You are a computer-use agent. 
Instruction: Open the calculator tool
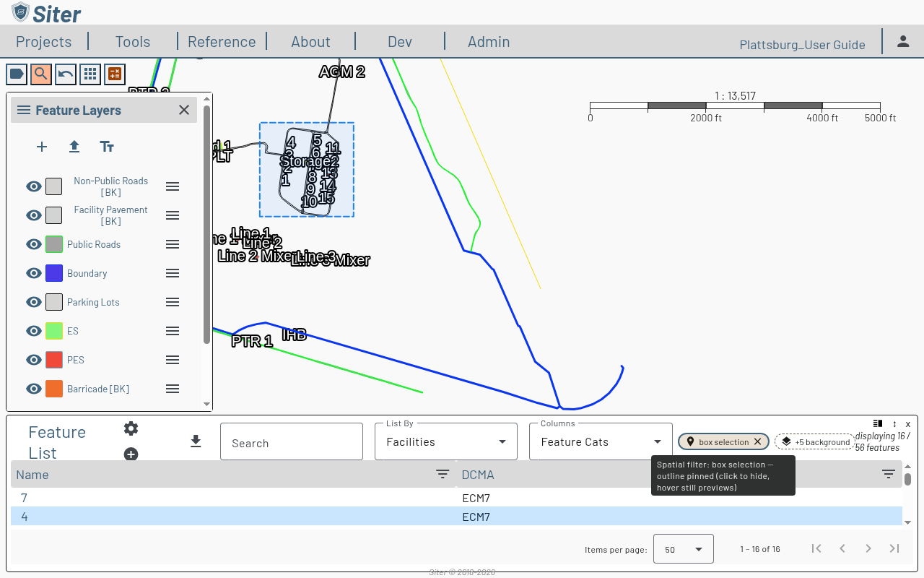click(115, 74)
